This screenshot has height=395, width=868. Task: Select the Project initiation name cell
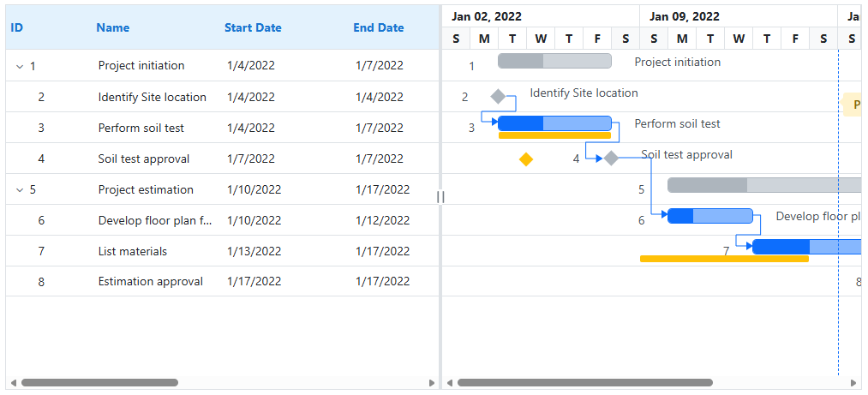pyautogui.click(x=141, y=66)
